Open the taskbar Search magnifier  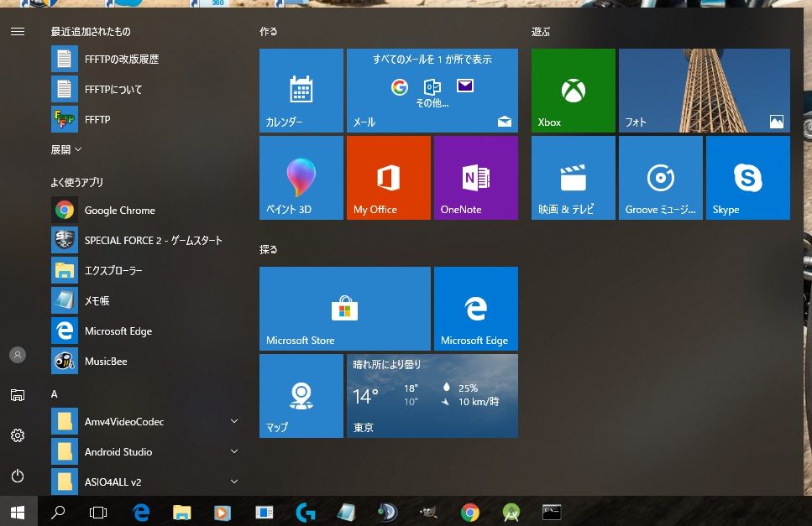pyautogui.click(x=58, y=512)
